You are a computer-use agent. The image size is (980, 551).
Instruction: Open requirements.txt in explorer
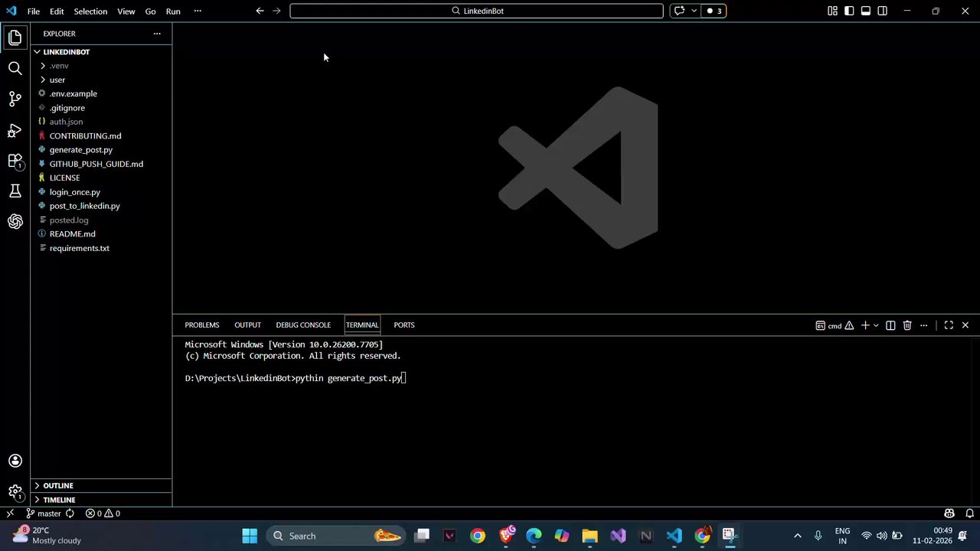tap(101, 248)
